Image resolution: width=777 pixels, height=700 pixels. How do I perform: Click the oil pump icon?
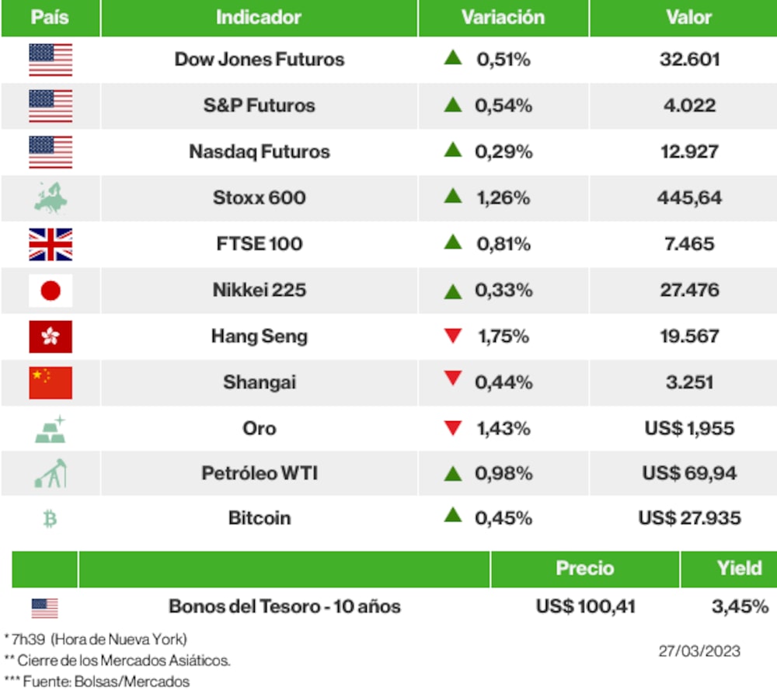click(x=51, y=473)
